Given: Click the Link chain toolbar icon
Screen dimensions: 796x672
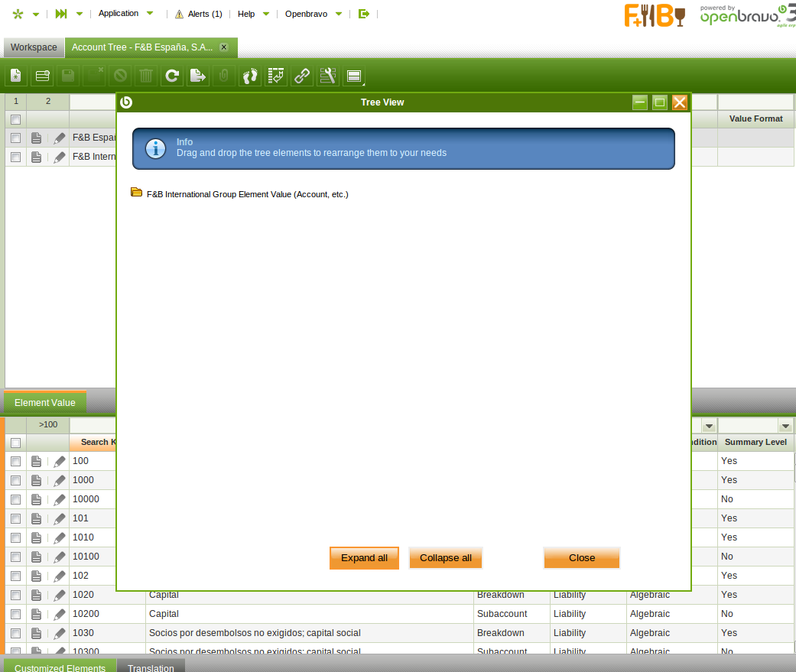Looking at the screenshot, I should click(302, 76).
